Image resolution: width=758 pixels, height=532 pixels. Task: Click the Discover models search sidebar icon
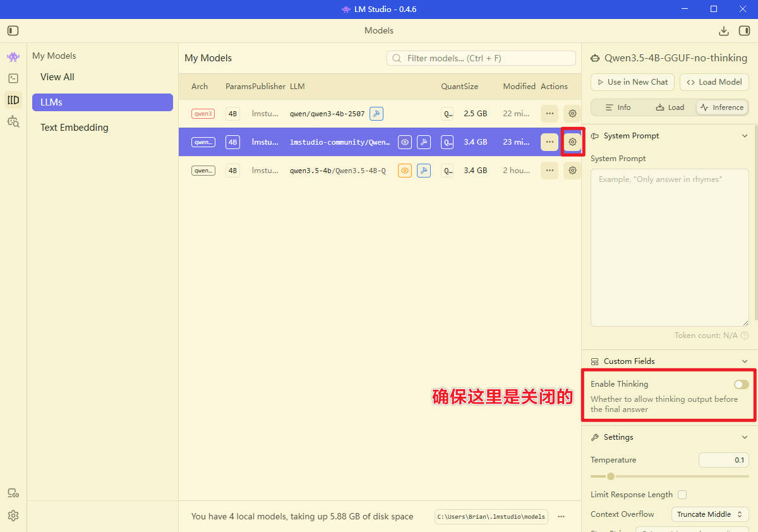[13, 121]
